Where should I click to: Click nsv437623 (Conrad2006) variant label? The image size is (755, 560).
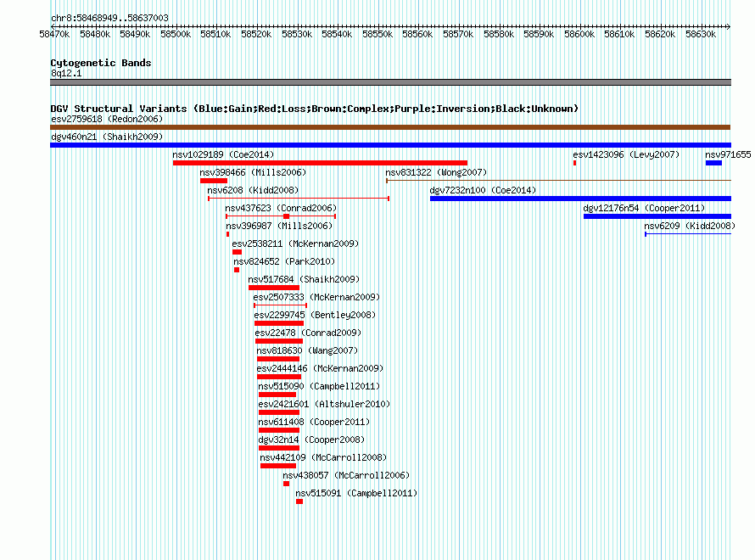(281, 208)
